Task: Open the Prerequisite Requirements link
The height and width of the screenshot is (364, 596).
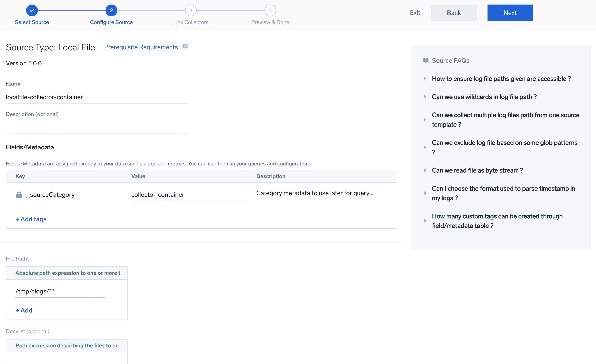Action: 141,47
